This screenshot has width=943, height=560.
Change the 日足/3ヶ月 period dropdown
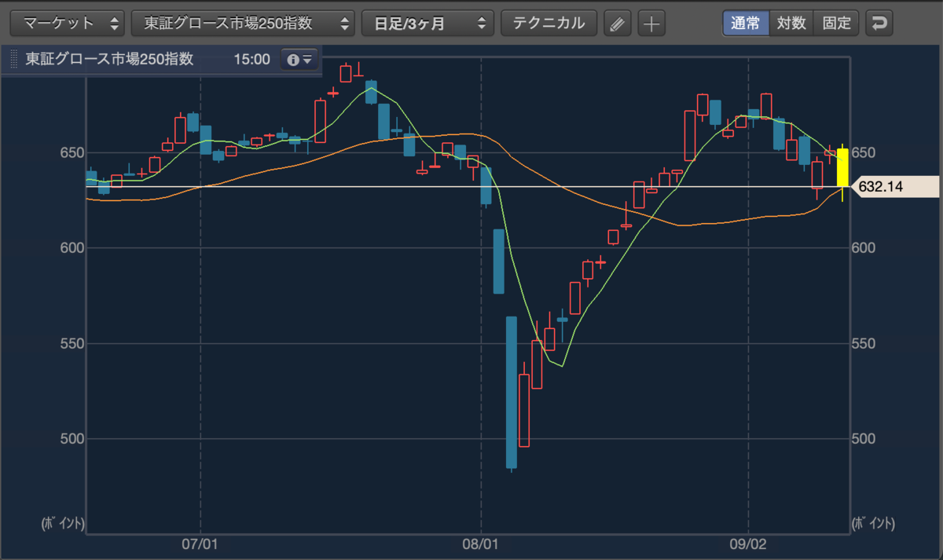(x=427, y=23)
